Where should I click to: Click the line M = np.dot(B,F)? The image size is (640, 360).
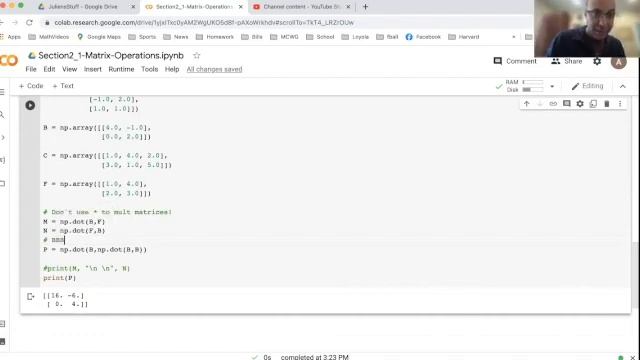click(x=74, y=222)
